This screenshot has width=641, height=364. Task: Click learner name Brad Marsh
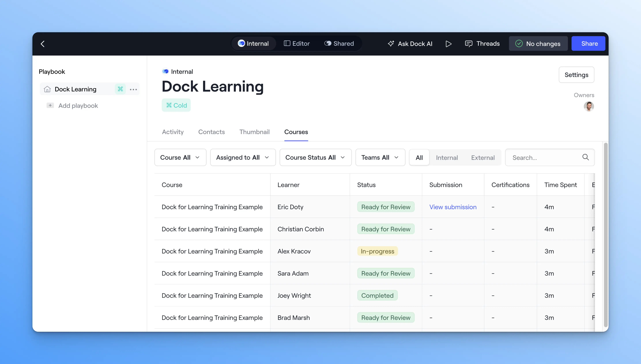click(293, 317)
